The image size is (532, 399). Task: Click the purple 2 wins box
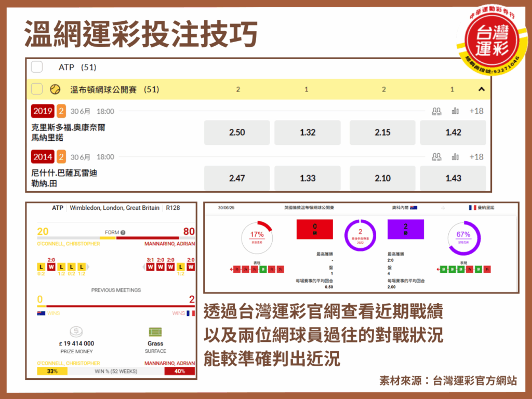pyautogui.click(x=405, y=229)
